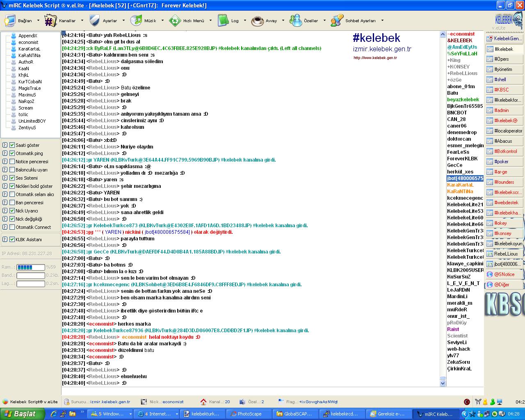
Task: Click the help icon beside KLBK Asistanı
Action: pyautogui.click(x=5, y=240)
